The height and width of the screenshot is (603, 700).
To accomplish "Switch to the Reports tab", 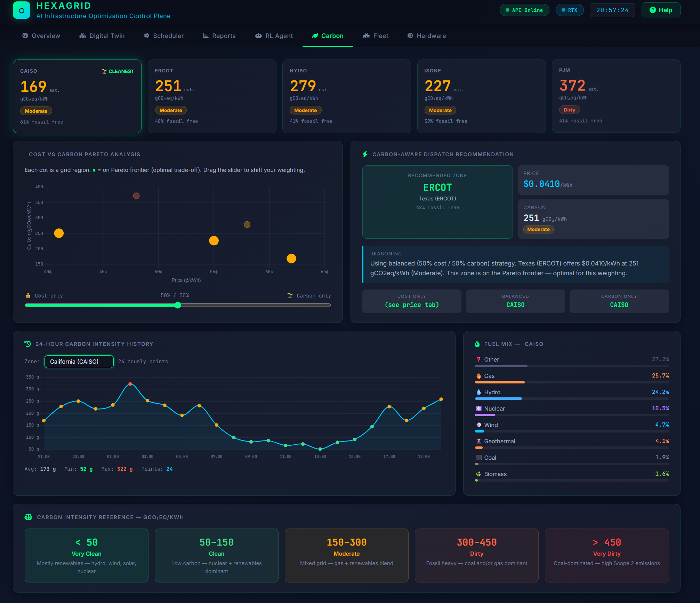I will (x=219, y=35).
